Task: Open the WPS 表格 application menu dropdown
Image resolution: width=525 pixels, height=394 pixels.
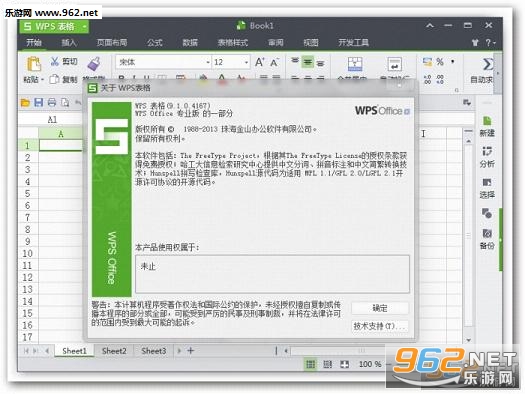Action: click(85, 26)
